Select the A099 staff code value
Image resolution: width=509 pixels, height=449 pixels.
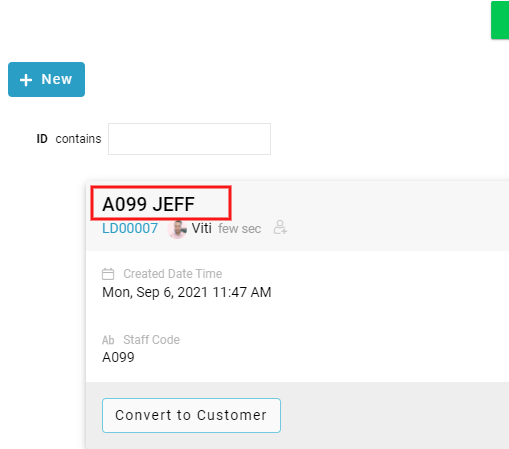118,357
